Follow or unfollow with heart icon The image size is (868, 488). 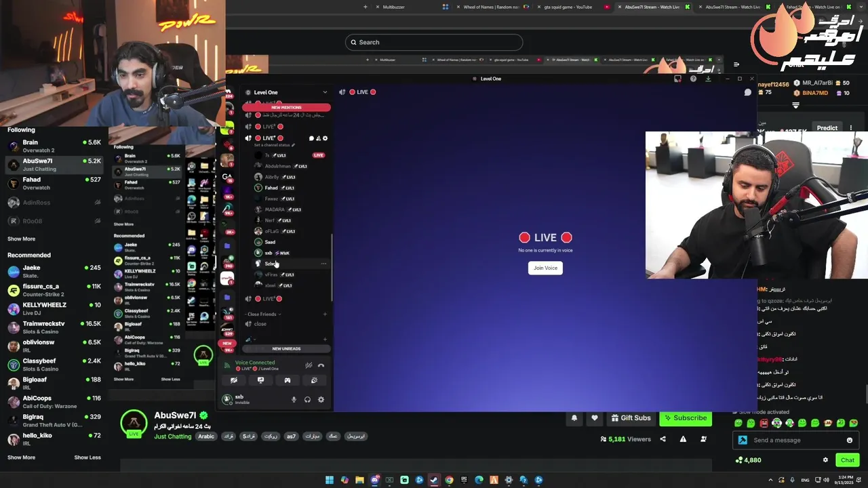click(595, 418)
